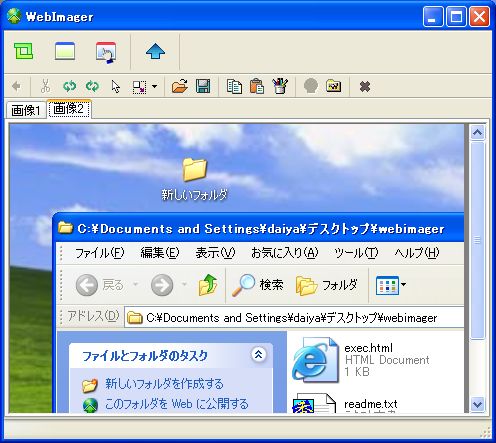Click the folder icon in Explorer title bar
Screen dimensions: 496x443
[65, 228]
